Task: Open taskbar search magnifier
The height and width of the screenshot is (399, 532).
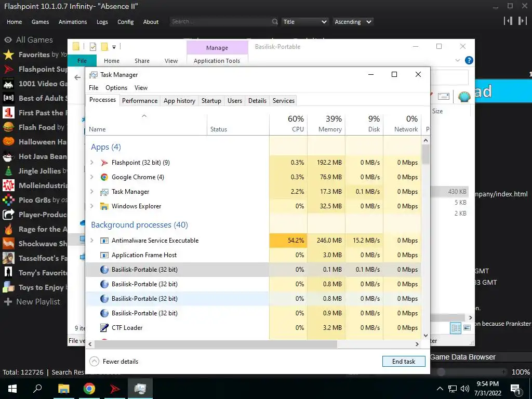Action: click(37, 388)
